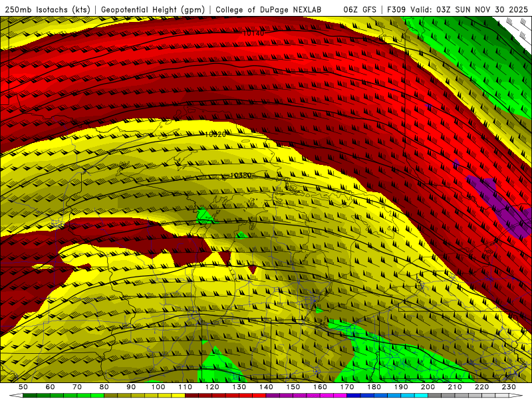Click the 50 colorbar tick label
This screenshot has width=532, height=399.
click(x=23, y=387)
